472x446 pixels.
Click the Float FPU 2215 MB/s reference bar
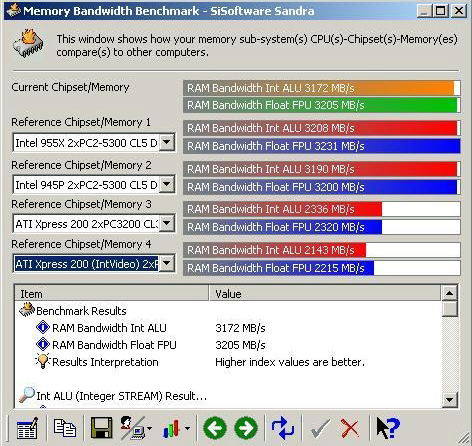pos(322,268)
